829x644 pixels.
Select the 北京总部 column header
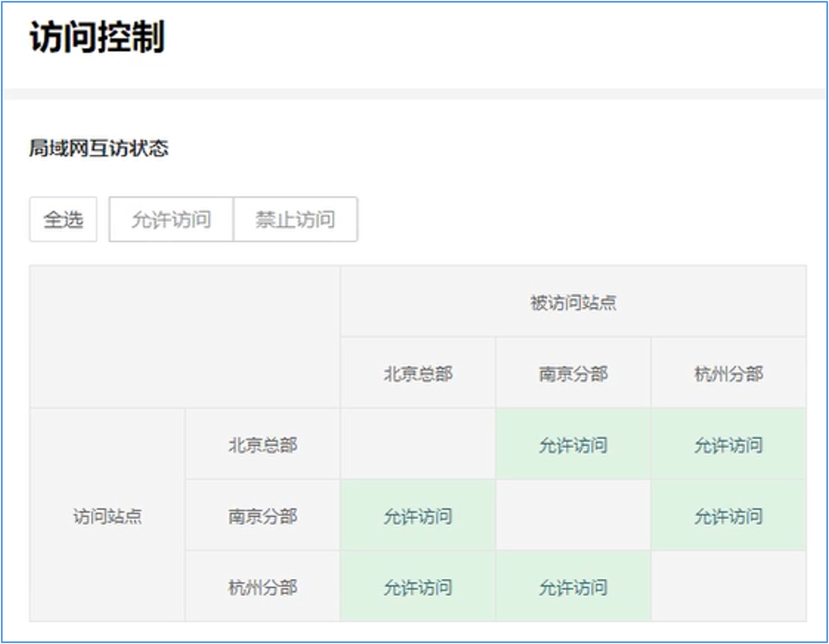pos(418,374)
